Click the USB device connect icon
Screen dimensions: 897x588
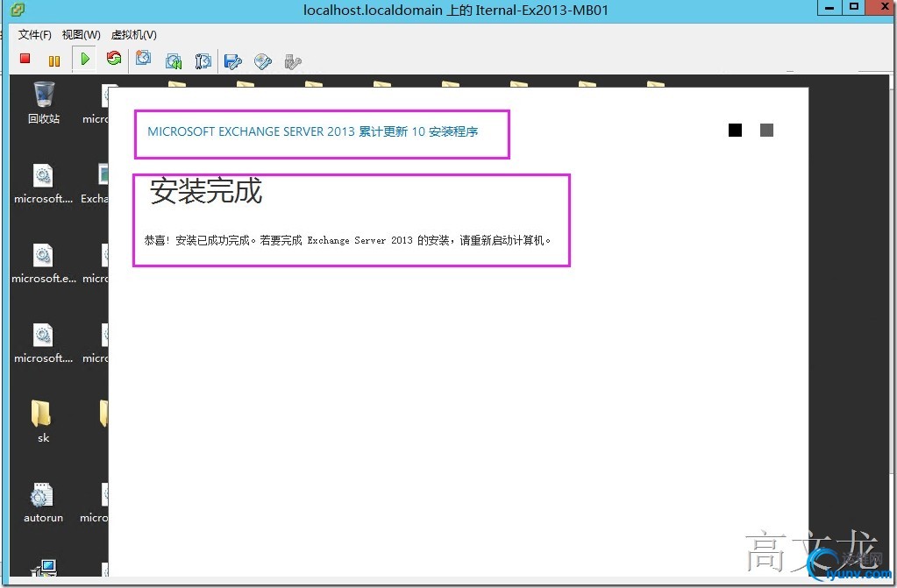click(292, 61)
